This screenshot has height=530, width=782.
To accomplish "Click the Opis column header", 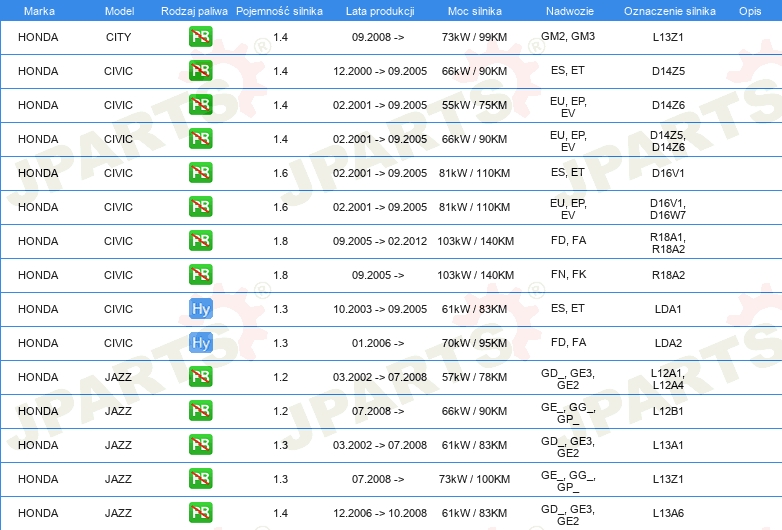I will (750, 11).
